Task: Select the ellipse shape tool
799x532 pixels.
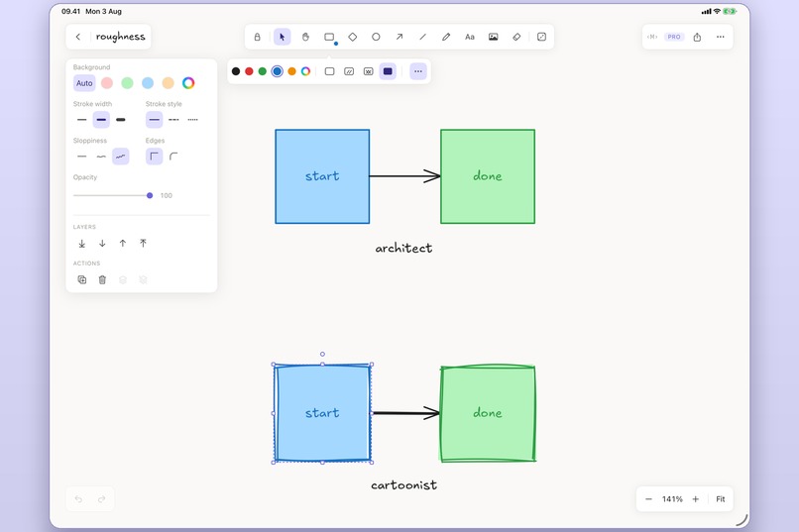Action: (376, 37)
